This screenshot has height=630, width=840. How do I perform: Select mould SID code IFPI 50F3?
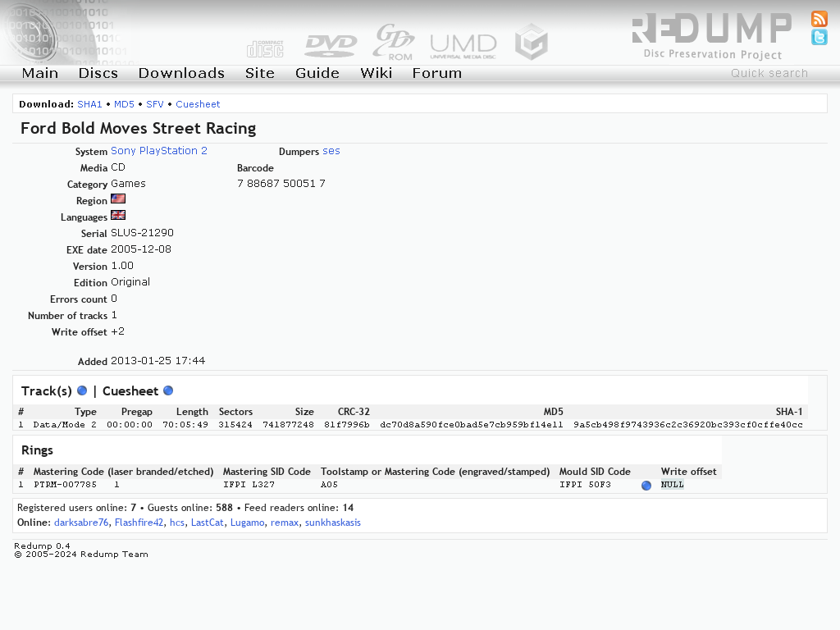[x=585, y=484]
